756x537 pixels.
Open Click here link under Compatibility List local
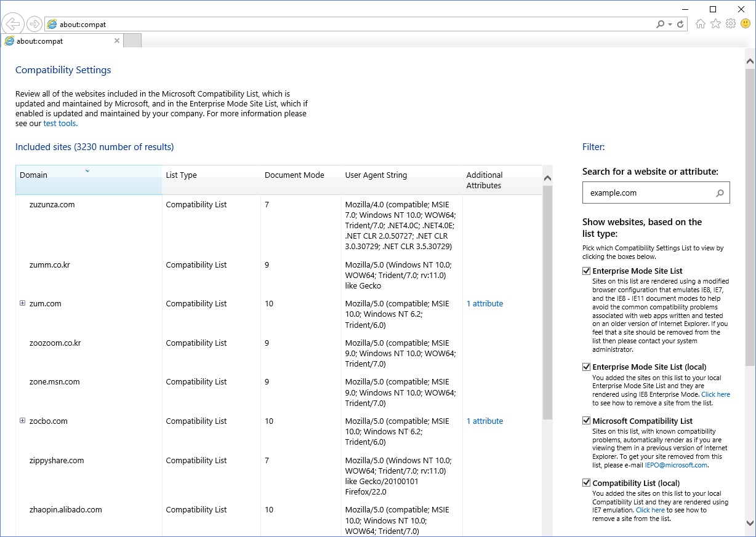click(650, 511)
